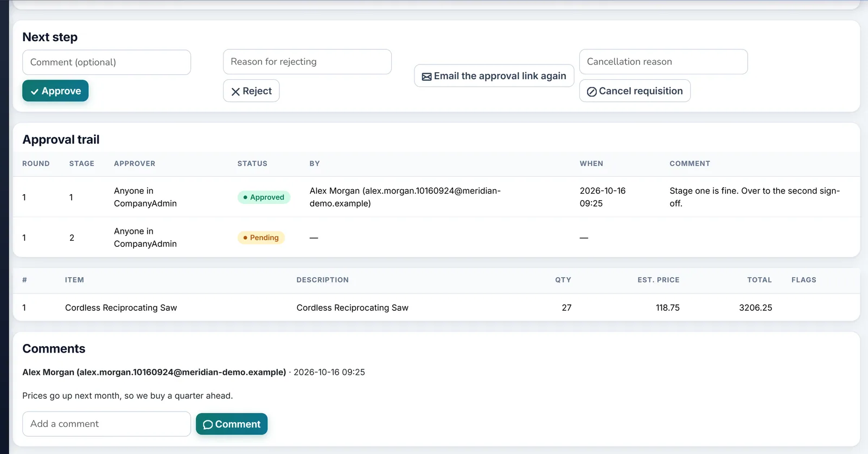Click the DESCRIPTION column header
The image size is (868, 454).
click(x=323, y=280)
